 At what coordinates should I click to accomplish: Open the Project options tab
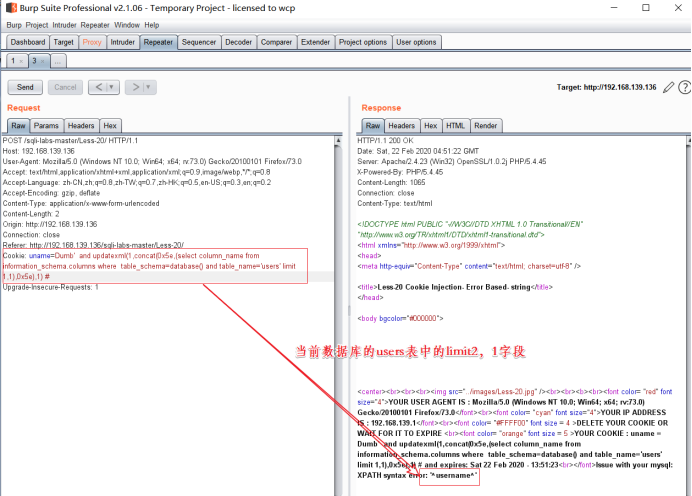(x=363, y=42)
